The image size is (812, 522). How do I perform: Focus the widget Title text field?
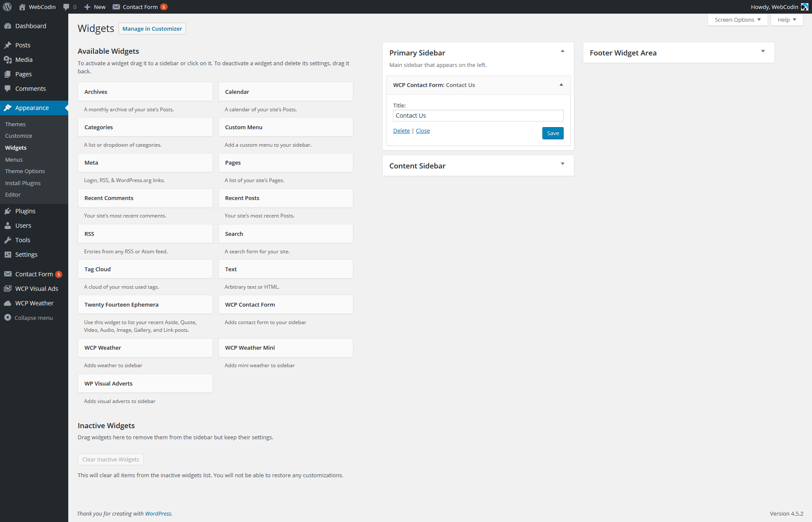click(x=478, y=116)
